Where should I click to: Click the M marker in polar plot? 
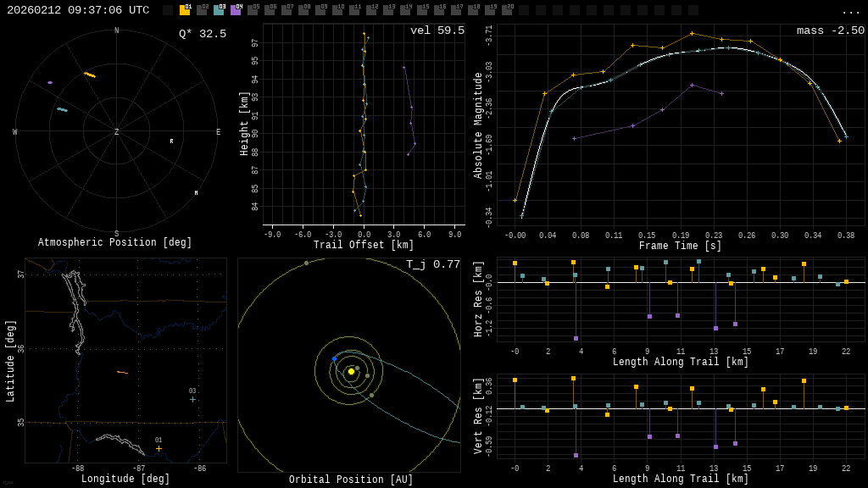(x=196, y=193)
